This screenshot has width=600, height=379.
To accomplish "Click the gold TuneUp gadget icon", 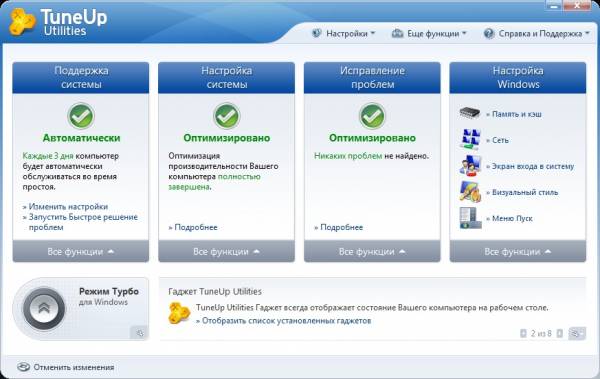I will 179,313.
